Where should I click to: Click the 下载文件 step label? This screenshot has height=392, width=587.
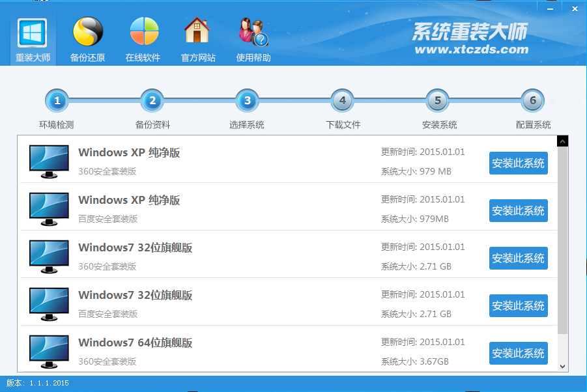click(343, 125)
